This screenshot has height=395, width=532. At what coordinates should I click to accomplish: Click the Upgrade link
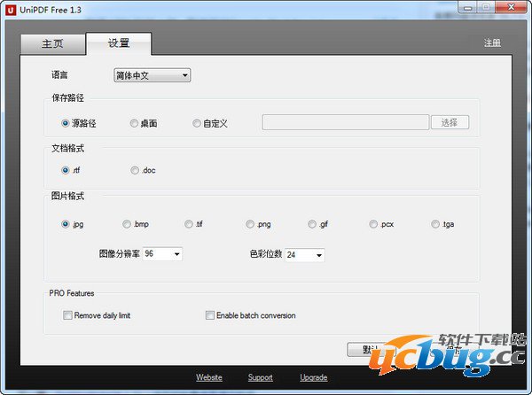coord(313,377)
